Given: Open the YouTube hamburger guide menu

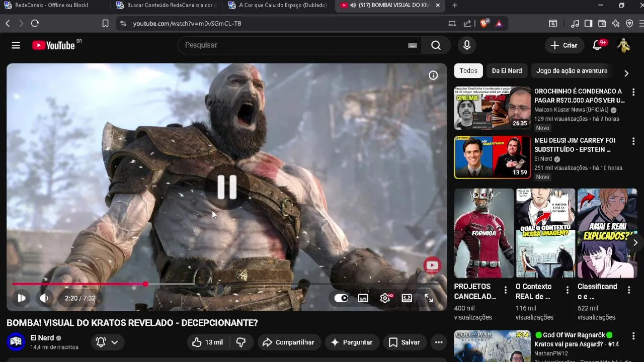Looking at the screenshot, I should point(16,45).
